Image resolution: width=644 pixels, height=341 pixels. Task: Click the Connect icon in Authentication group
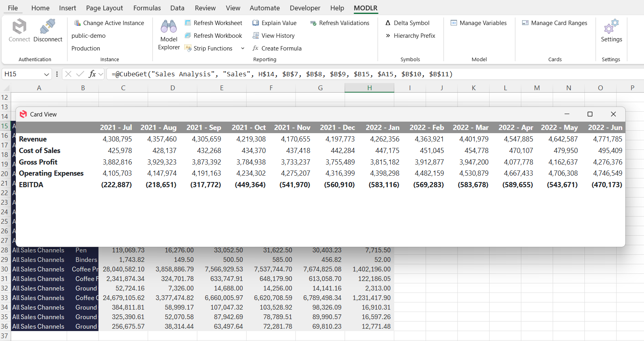(19, 27)
